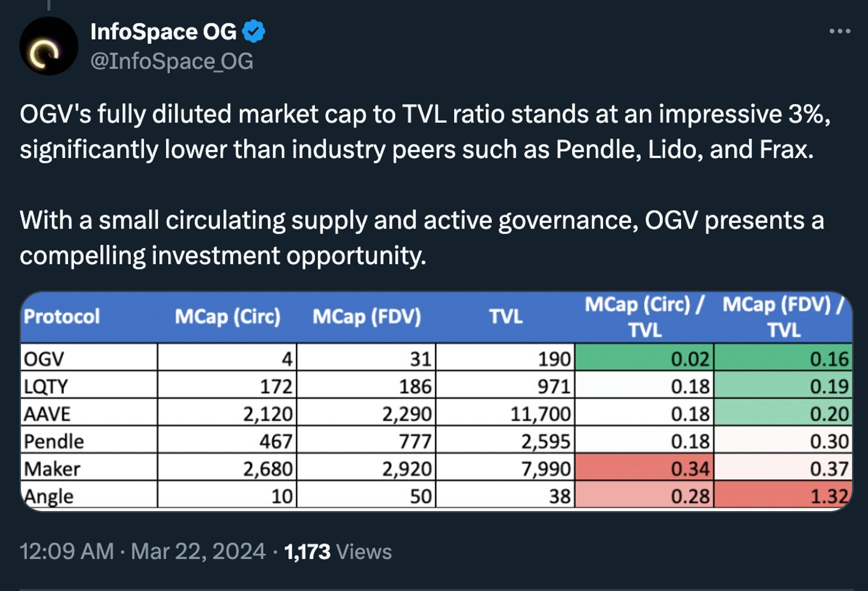Viewport: 868px width, 591px height.
Task: Click the 1,173 Views count
Action: 338,552
